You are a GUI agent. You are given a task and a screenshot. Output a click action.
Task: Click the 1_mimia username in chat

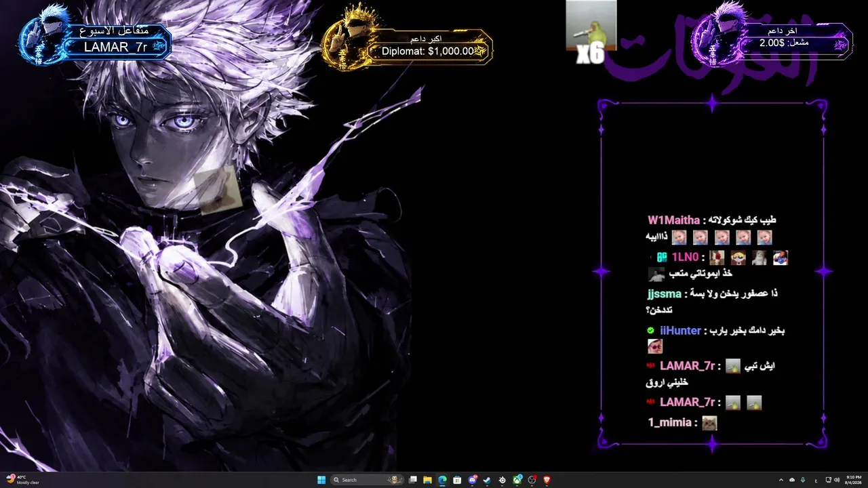click(669, 423)
